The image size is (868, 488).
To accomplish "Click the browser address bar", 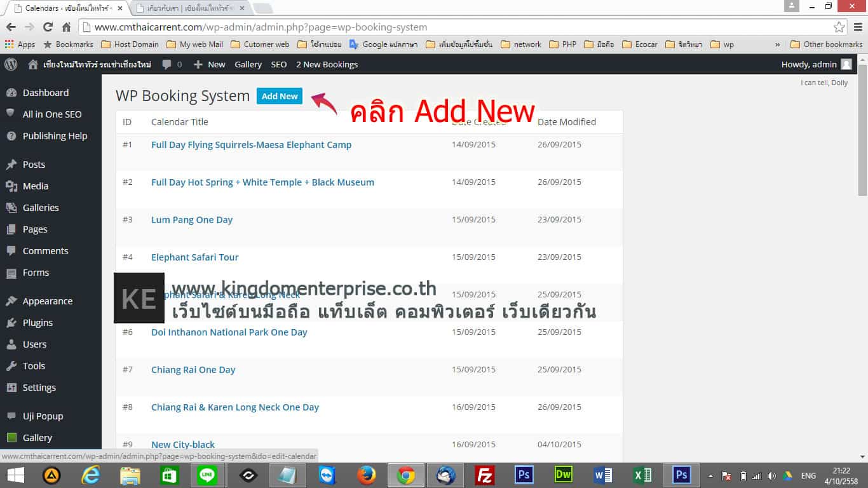I will (445, 27).
